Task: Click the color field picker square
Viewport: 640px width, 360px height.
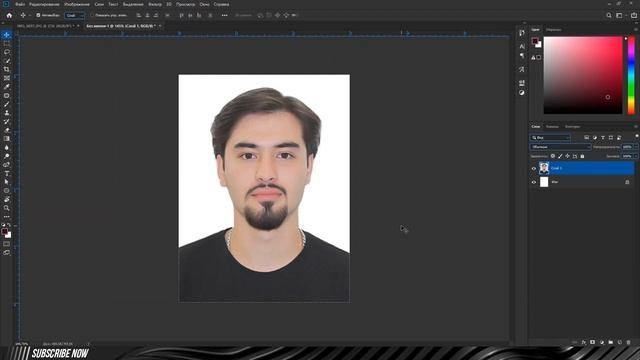Action: point(583,75)
